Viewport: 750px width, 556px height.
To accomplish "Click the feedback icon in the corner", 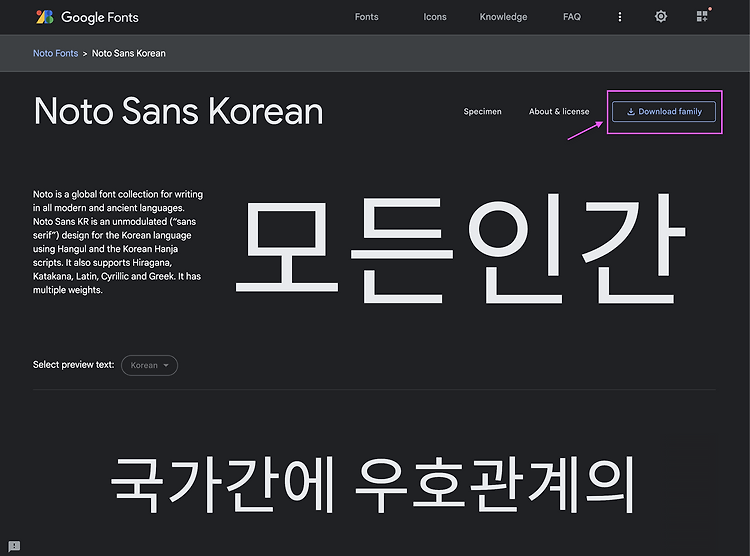I will (14, 545).
